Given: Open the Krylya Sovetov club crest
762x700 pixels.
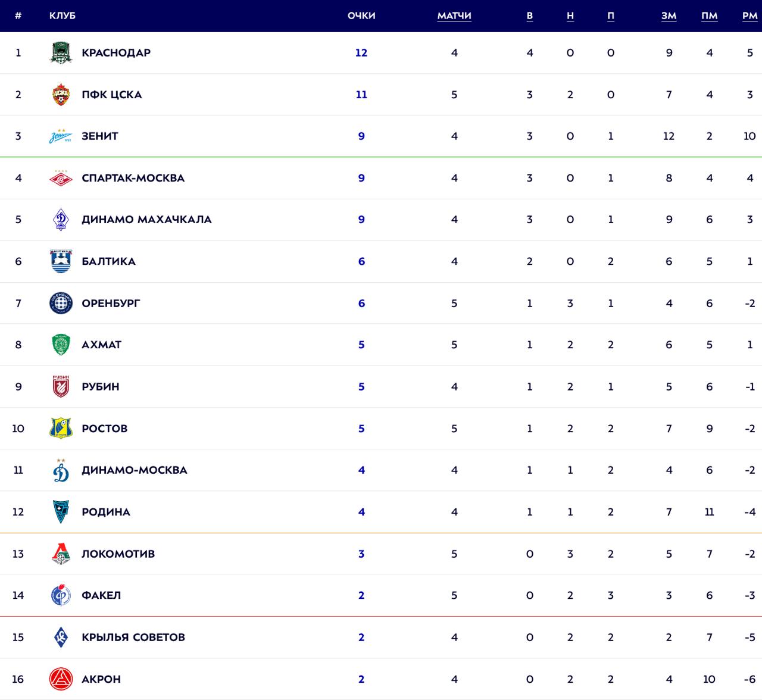Looking at the screenshot, I should (61, 637).
